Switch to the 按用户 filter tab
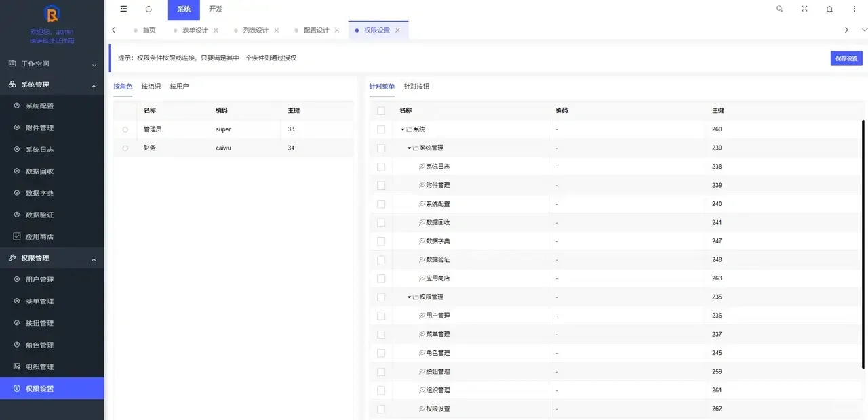 178,86
